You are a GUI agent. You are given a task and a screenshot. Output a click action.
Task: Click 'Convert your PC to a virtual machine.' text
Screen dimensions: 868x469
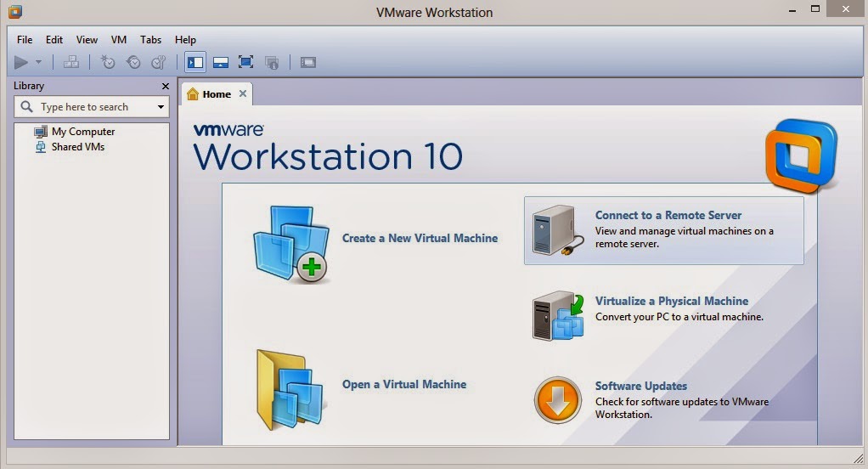pos(679,317)
